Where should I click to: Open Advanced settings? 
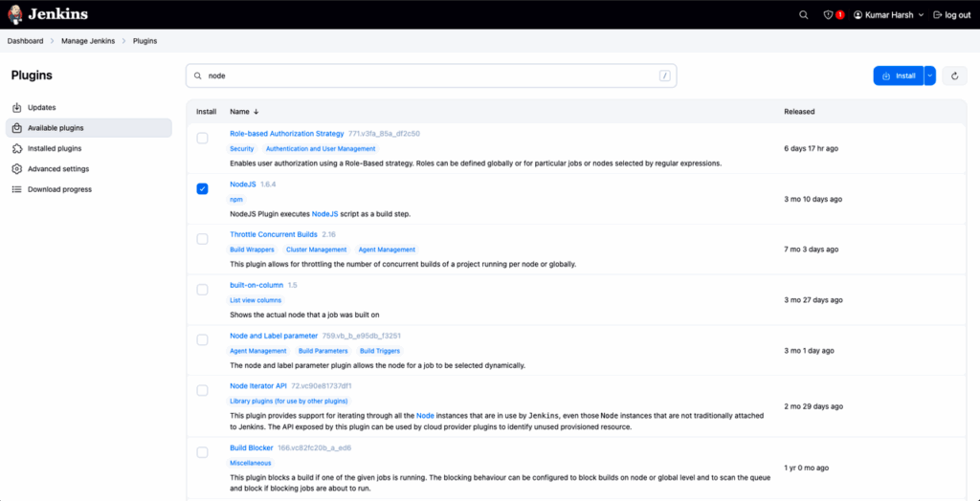coord(89,168)
